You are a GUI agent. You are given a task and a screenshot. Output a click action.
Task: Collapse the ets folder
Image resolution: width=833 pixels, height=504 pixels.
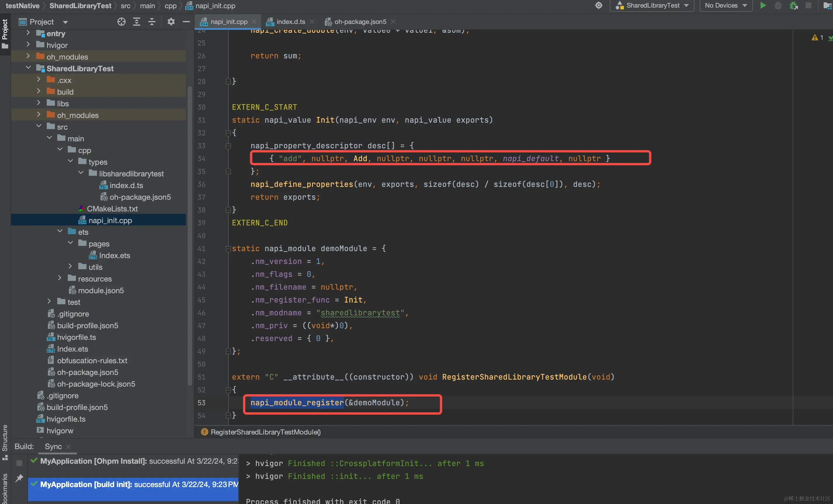[x=60, y=232]
